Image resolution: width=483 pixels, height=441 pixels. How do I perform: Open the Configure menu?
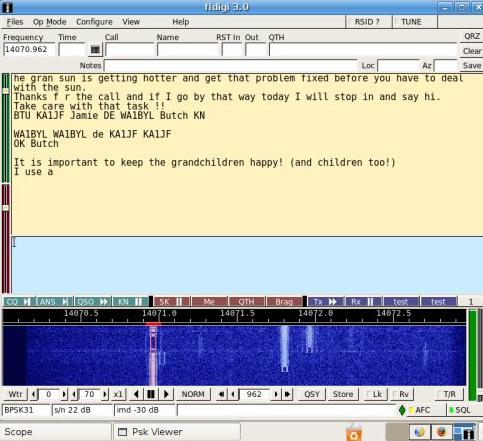tap(94, 22)
